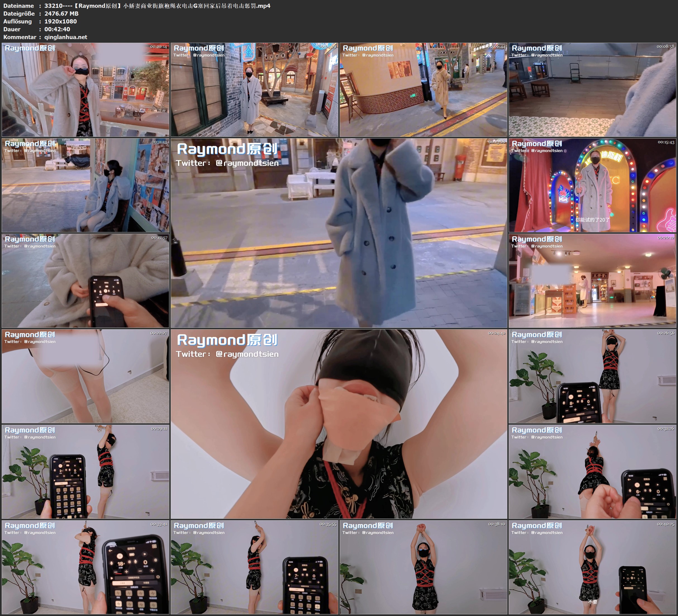Image resolution: width=678 pixels, height=616 pixels.
Task: Click the 00:26:56 thumbnail
Action: click(592, 376)
